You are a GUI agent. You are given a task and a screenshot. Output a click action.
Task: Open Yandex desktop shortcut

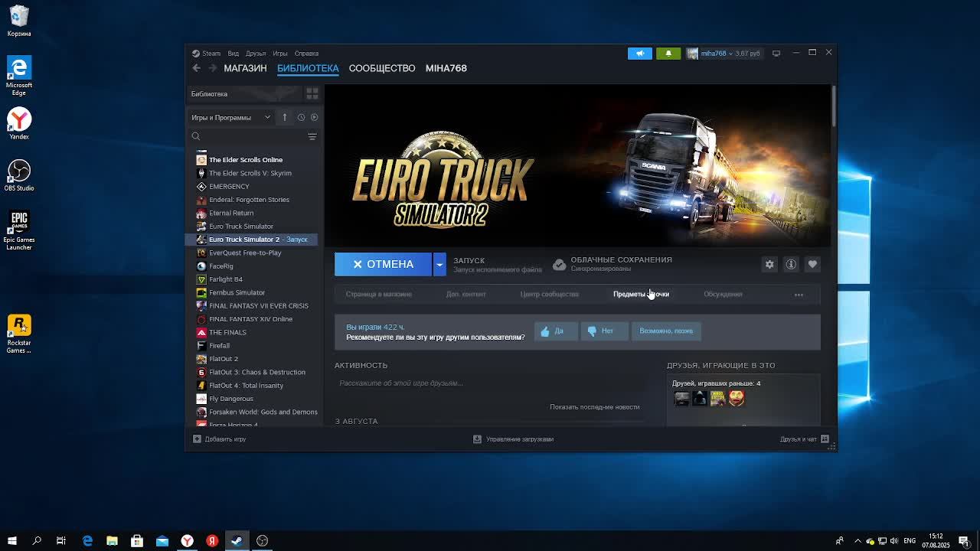pos(19,123)
